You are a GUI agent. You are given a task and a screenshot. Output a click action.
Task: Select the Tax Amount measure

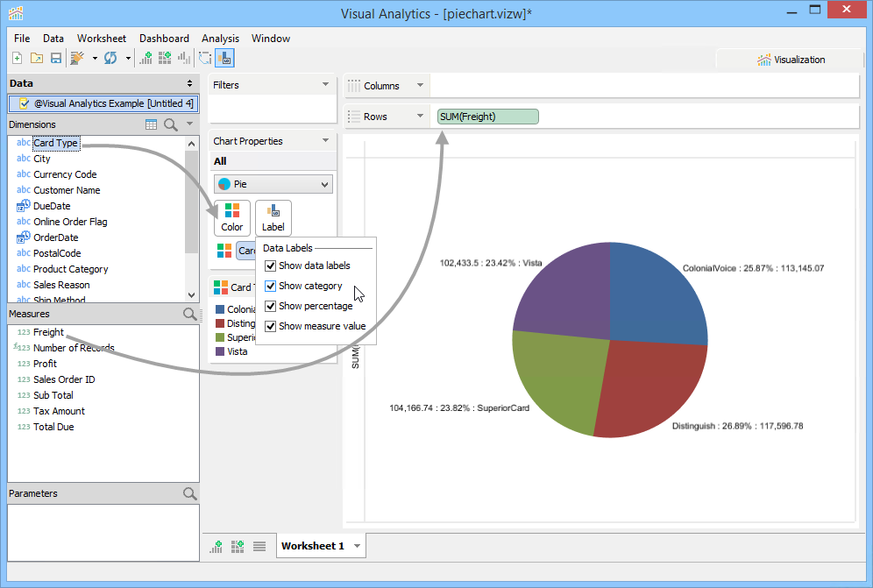[x=59, y=411]
